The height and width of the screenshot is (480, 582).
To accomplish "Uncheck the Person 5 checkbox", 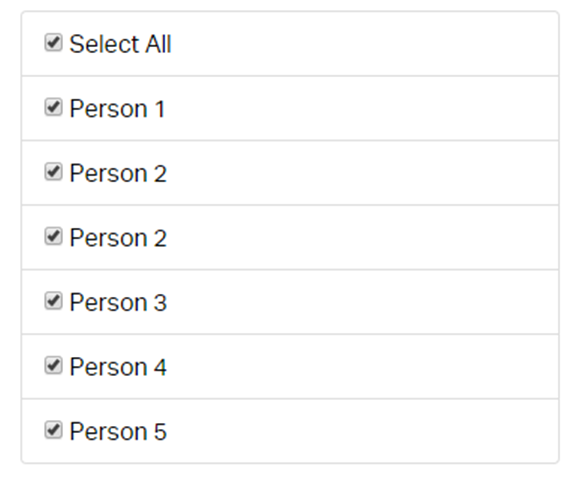I will pos(53,430).
